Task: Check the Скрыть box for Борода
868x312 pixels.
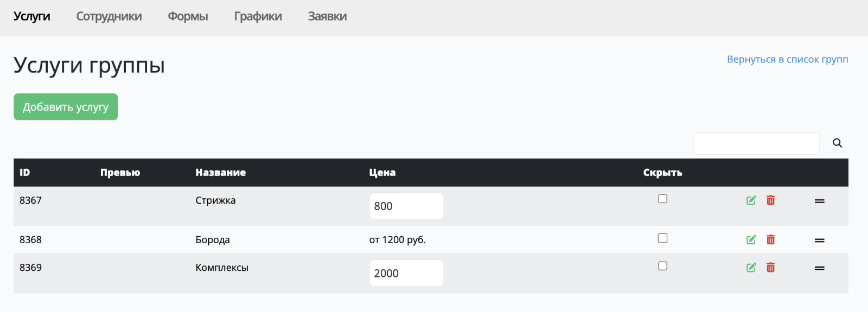Action: [662, 238]
